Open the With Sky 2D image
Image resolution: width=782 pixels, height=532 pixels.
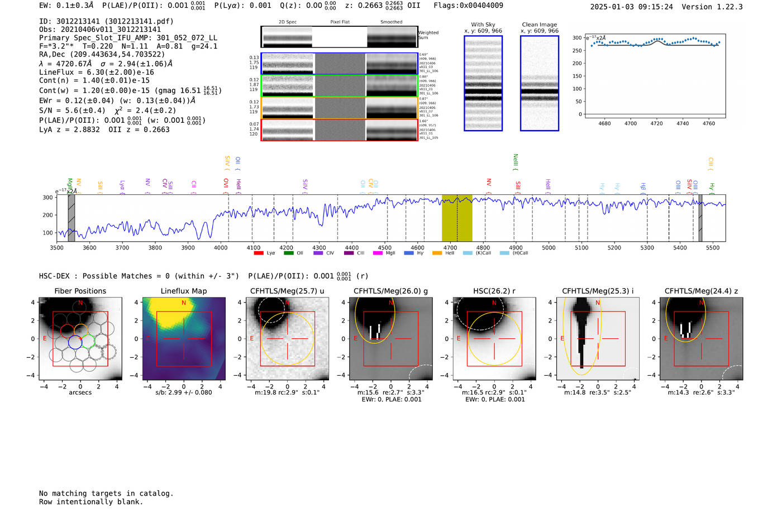483,83
